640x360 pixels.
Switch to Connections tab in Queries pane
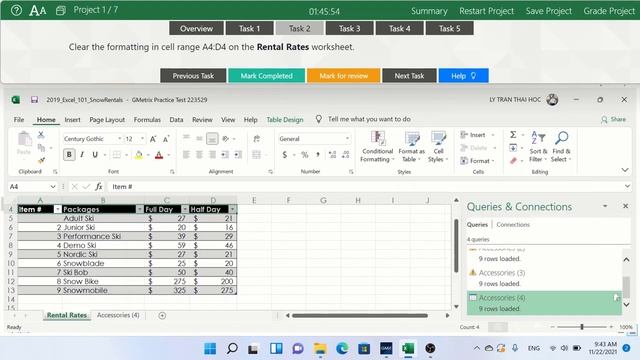[x=513, y=224]
